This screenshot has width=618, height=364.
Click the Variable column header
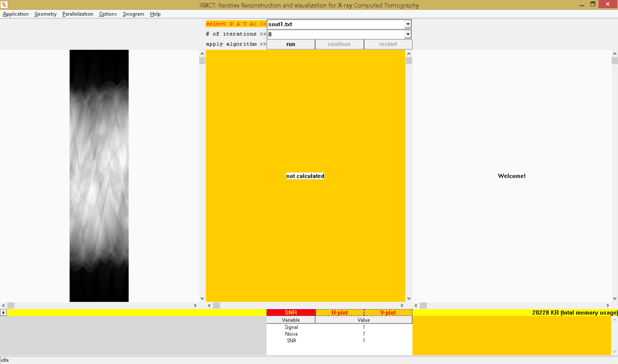pos(291,320)
